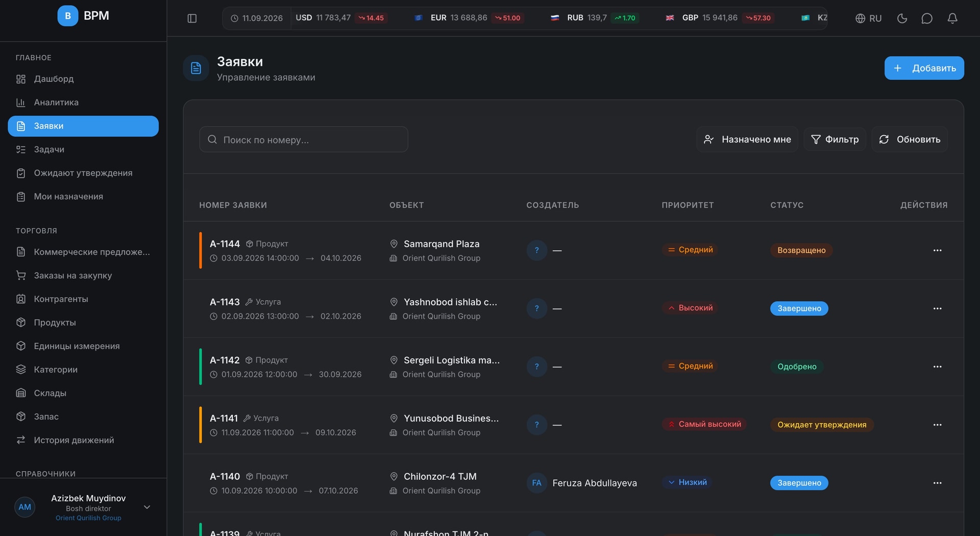
Task: Click the USD exchange rate ticker
Action: pos(341,18)
